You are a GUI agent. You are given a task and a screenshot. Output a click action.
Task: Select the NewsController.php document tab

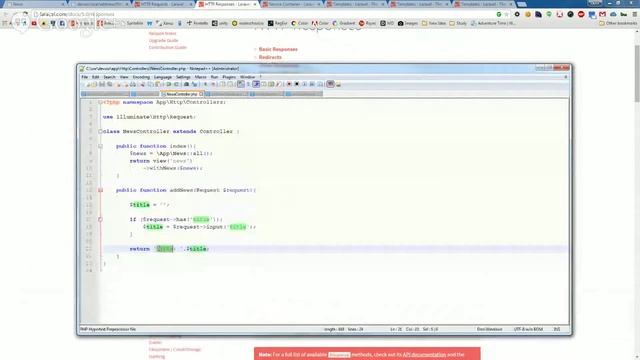pyautogui.click(x=181, y=94)
